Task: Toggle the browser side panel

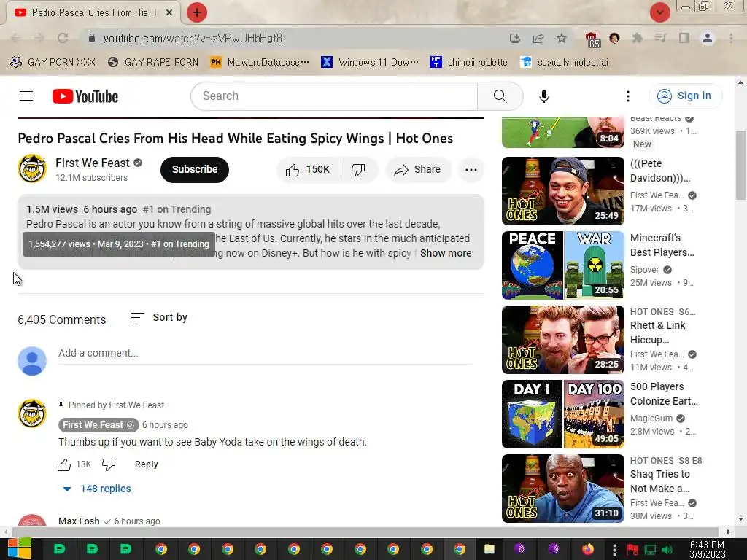Action: (684, 38)
